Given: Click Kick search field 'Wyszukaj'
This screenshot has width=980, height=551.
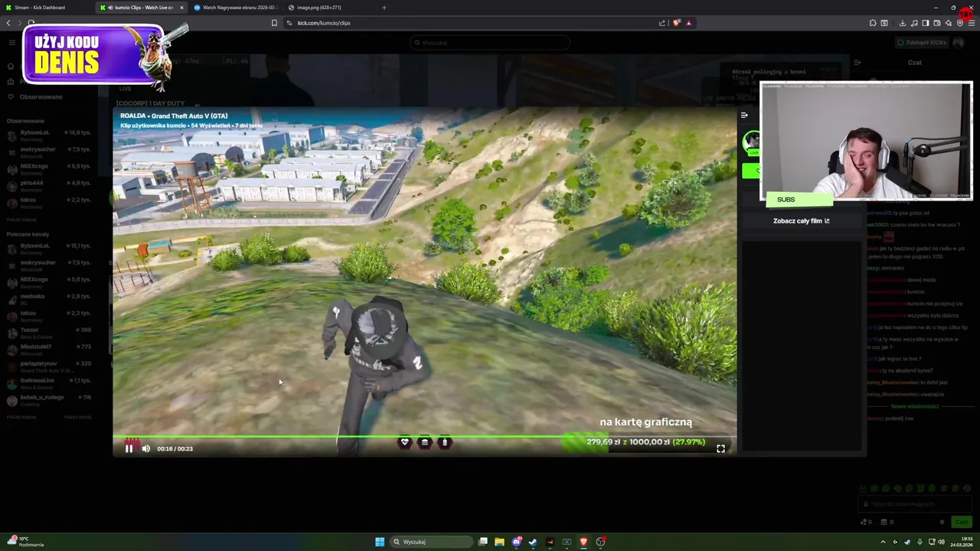Looking at the screenshot, I should click(490, 43).
